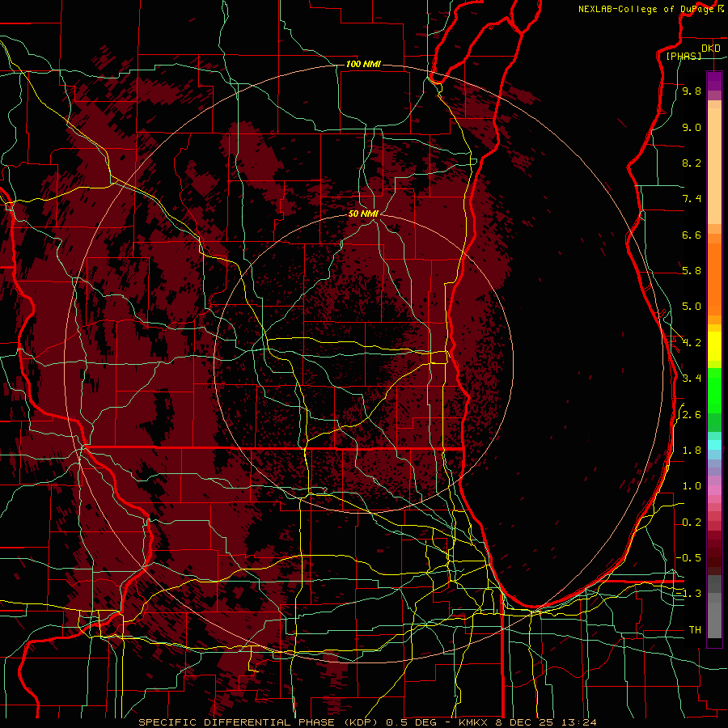Click the 3.4 value on the scale
The image size is (728, 728).
pos(692,378)
